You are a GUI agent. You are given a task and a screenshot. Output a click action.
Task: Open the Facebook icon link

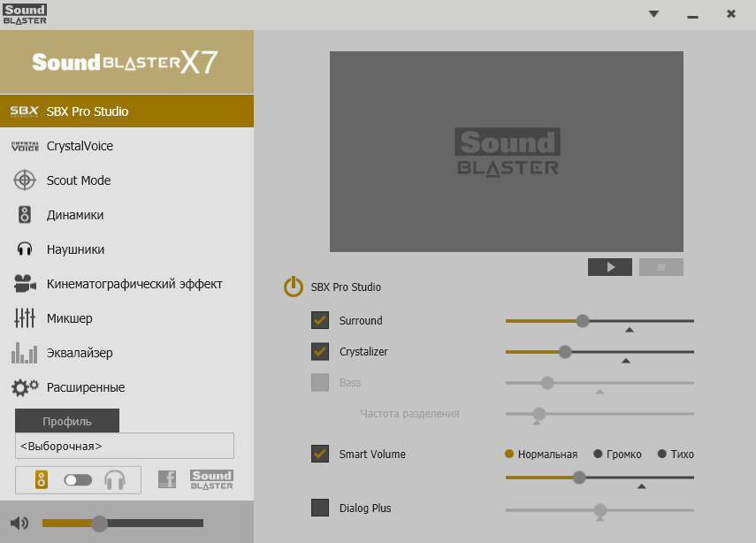tap(167, 479)
